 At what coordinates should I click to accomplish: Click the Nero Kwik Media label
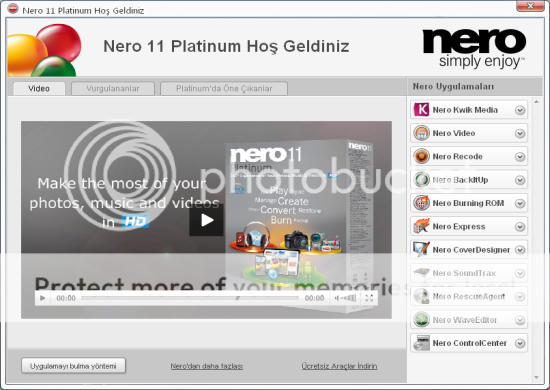(x=465, y=110)
